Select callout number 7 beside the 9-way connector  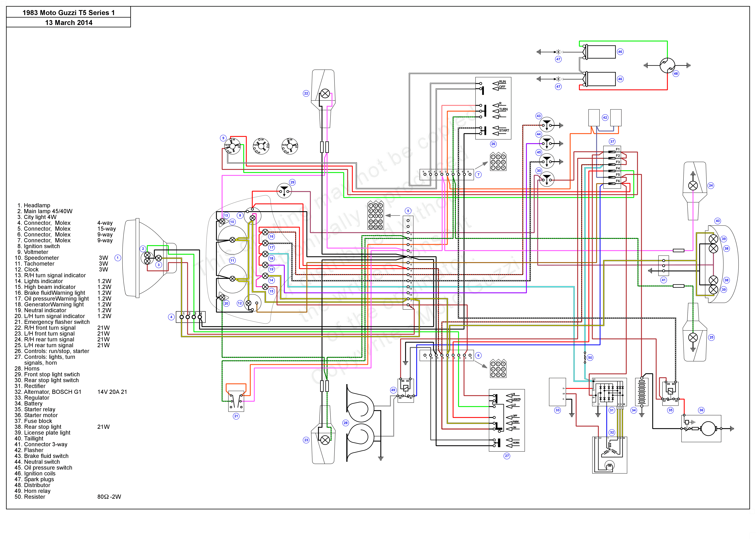click(478, 175)
